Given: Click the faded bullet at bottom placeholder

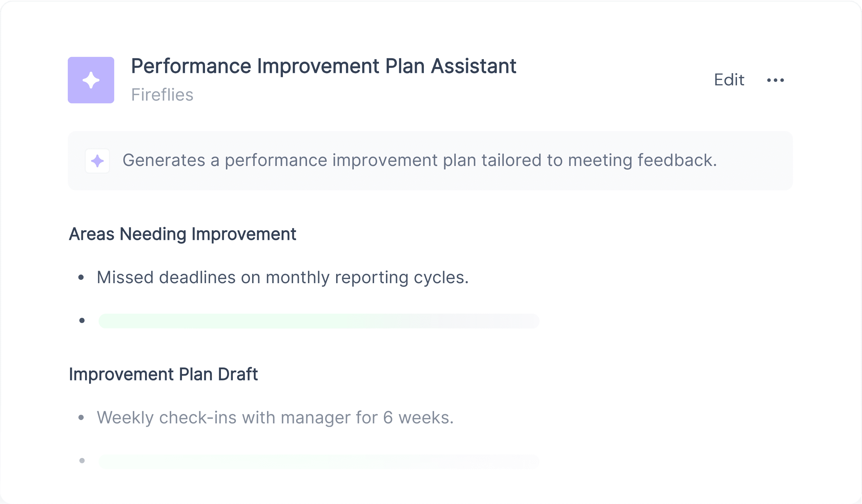Looking at the screenshot, I should coord(82,461).
